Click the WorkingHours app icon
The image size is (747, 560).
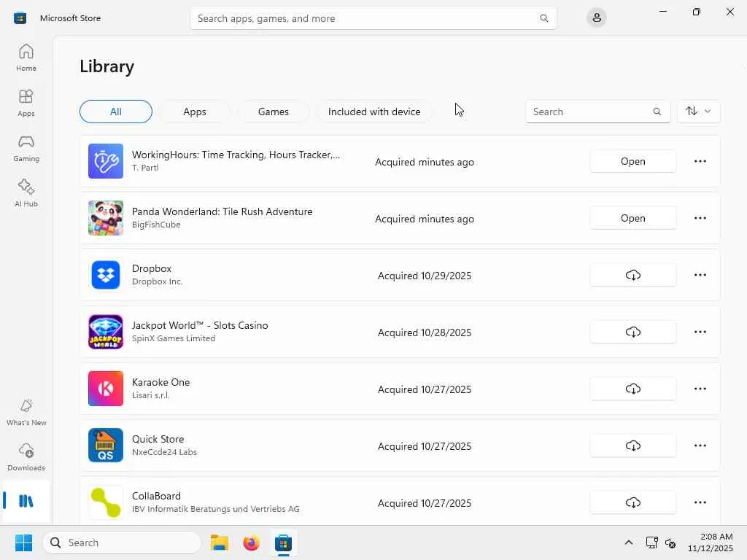pos(106,161)
